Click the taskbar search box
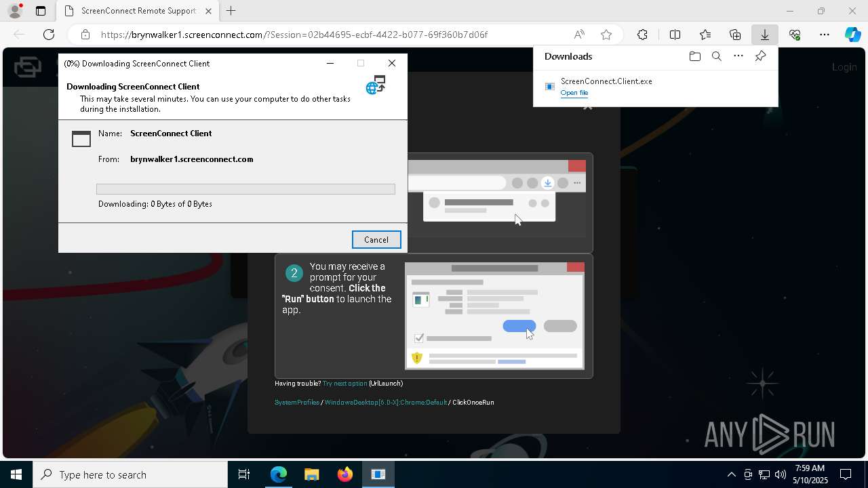This screenshot has height=488, width=868. point(130,474)
